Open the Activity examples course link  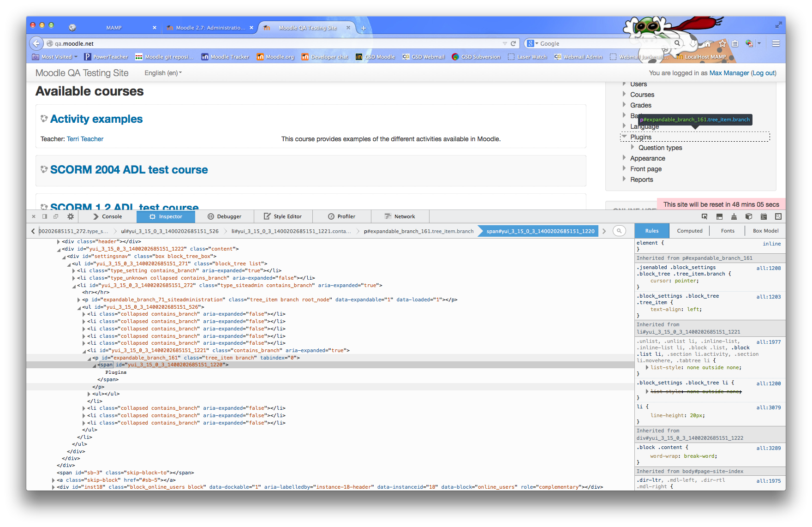[x=96, y=119]
